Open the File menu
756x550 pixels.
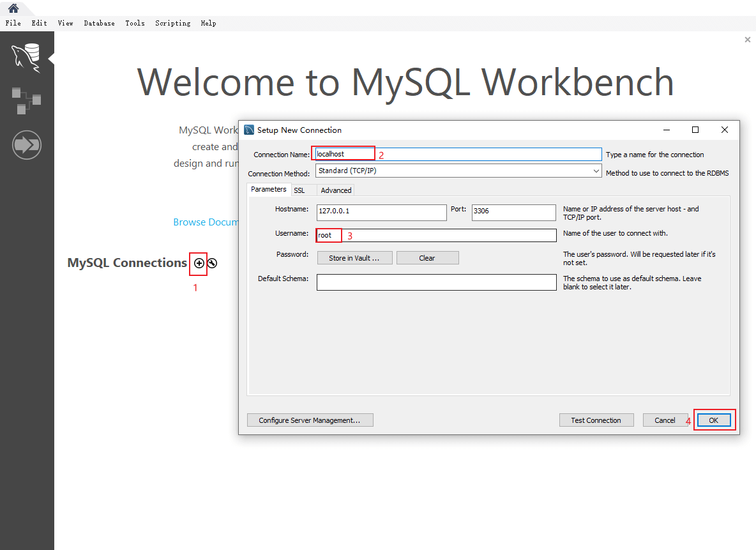[13, 23]
